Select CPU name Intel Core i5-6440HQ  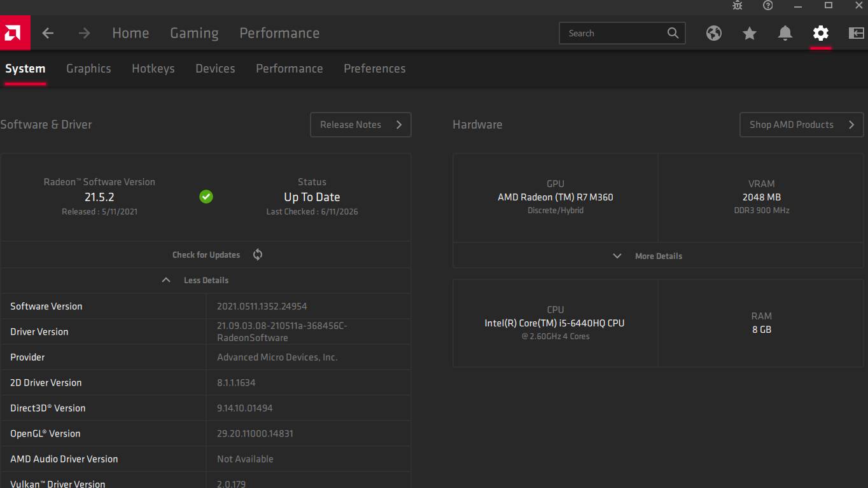pyautogui.click(x=555, y=323)
